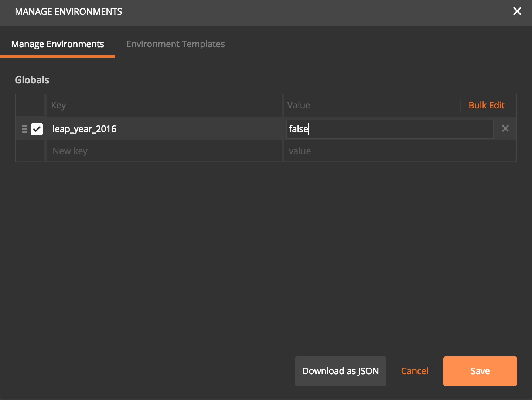This screenshot has height=400, width=532.
Task: Uncheck the leap_year_2016 variable checkbox
Action: pyautogui.click(x=37, y=129)
